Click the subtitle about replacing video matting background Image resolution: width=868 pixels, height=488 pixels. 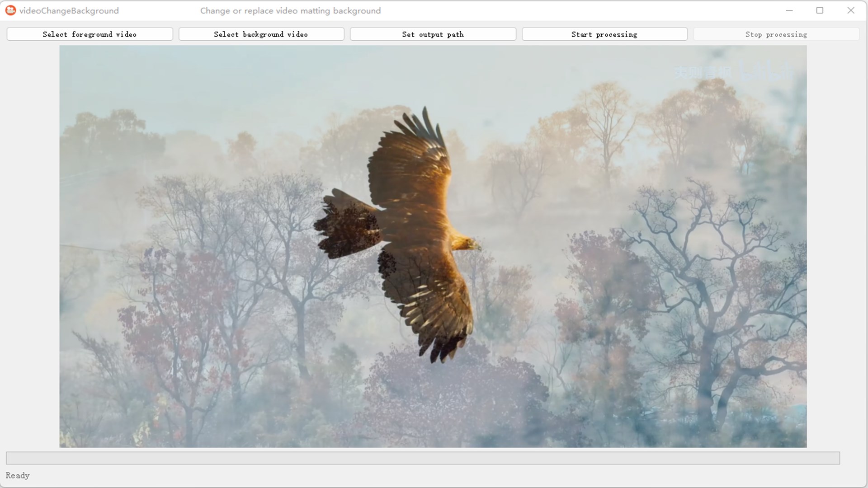pos(290,10)
